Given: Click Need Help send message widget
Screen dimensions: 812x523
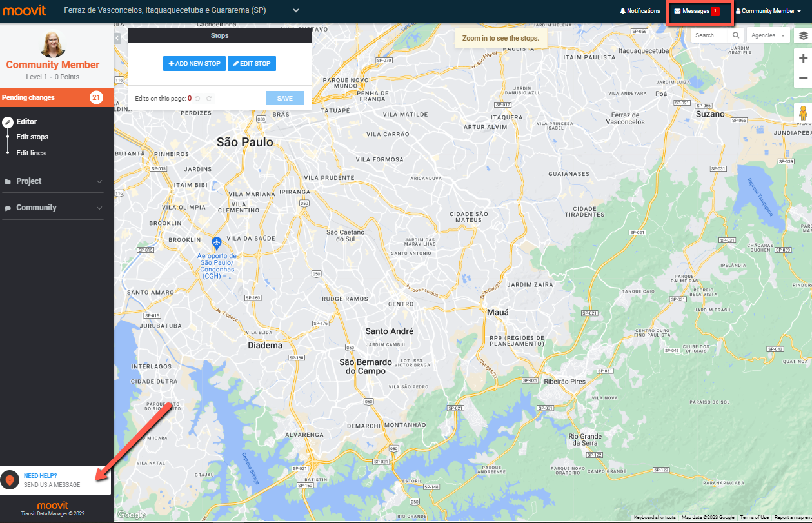Looking at the screenshot, I should pyautogui.click(x=55, y=480).
